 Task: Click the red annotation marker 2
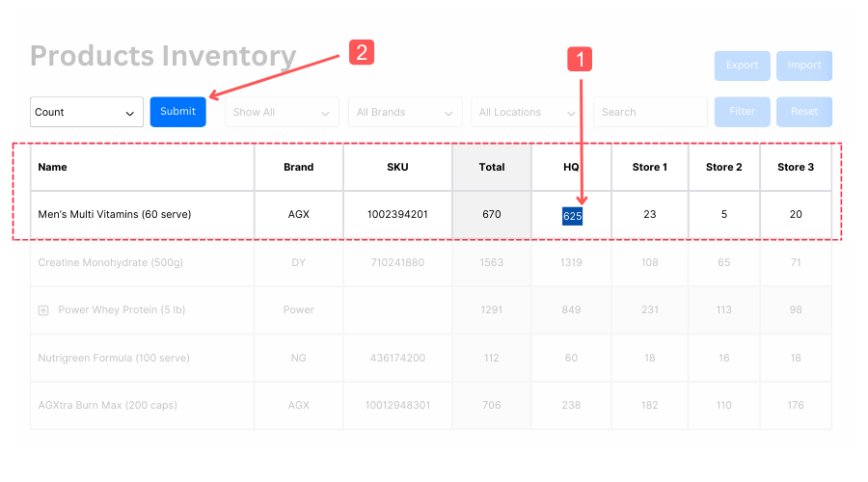pyautogui.click(x=361, y=52)
